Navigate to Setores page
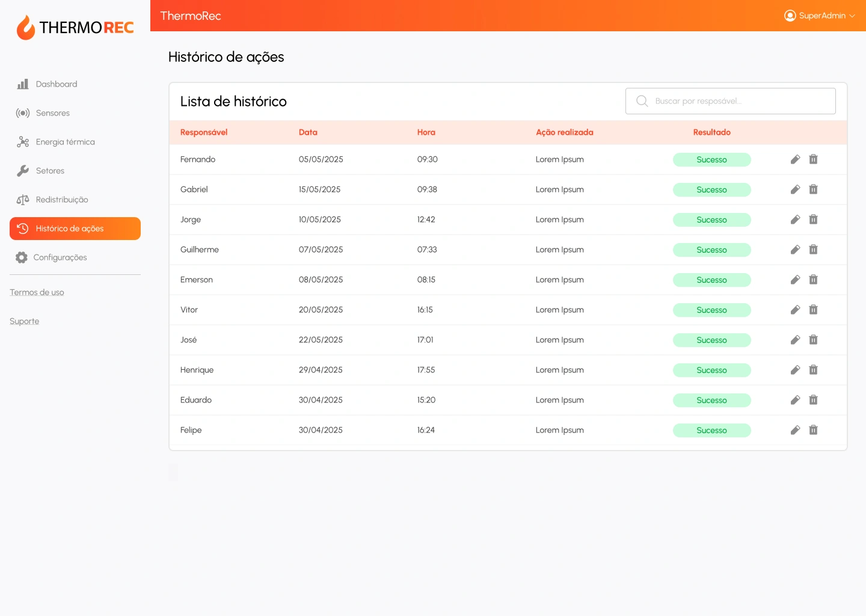This screenshot has width=866, height=616. [50, 171]
